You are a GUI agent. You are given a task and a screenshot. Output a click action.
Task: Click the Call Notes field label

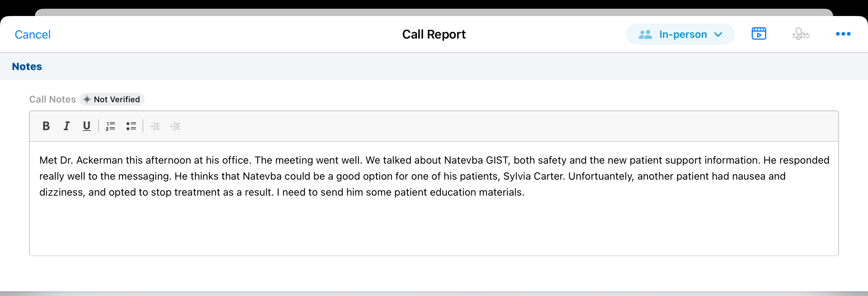pyautogui.click(x=52, y=99)
